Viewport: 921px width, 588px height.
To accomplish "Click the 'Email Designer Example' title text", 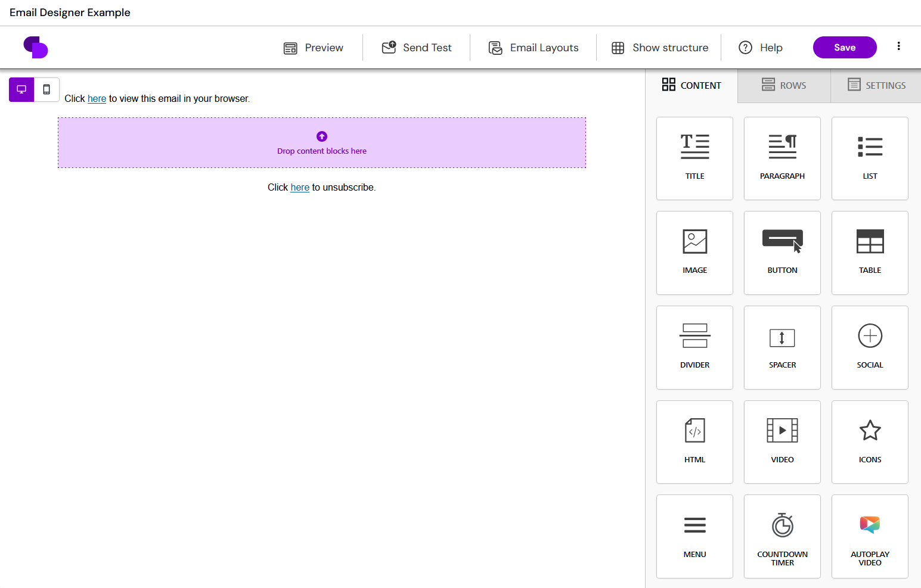I will click(70, 13).
